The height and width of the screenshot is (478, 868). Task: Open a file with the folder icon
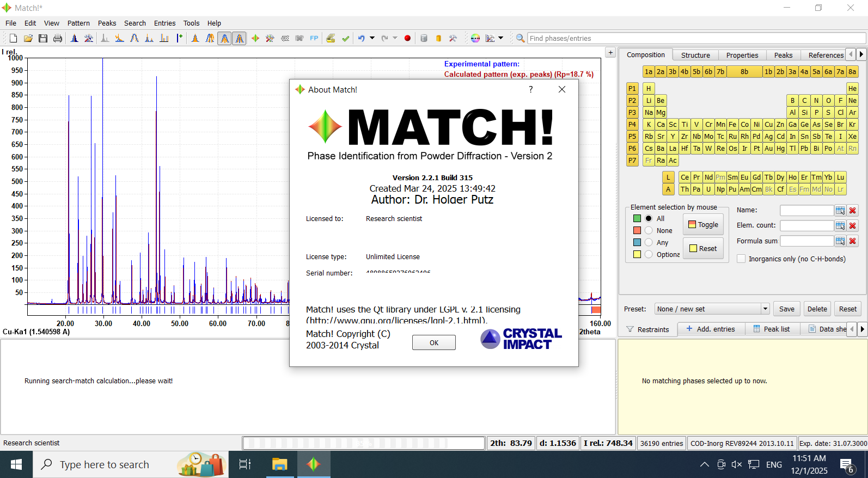(28, 38)
